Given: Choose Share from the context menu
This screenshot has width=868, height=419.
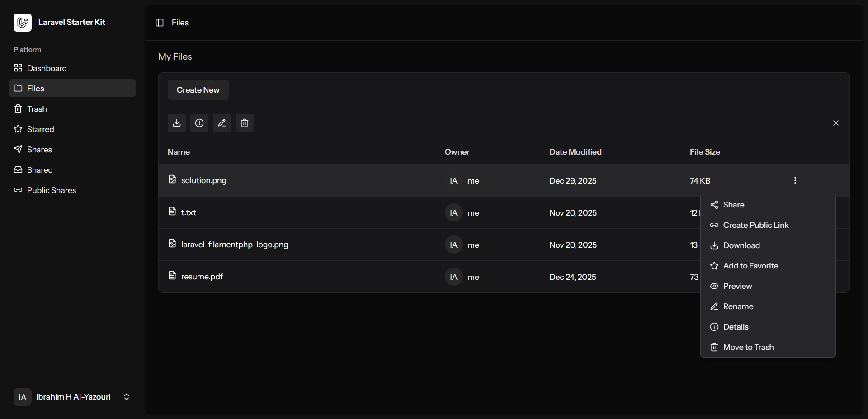Looking at the screenshot, I should (x=768, y=205).
